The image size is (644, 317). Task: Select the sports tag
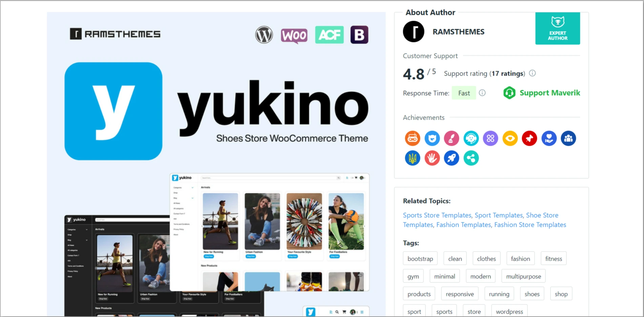coord(444,312)
